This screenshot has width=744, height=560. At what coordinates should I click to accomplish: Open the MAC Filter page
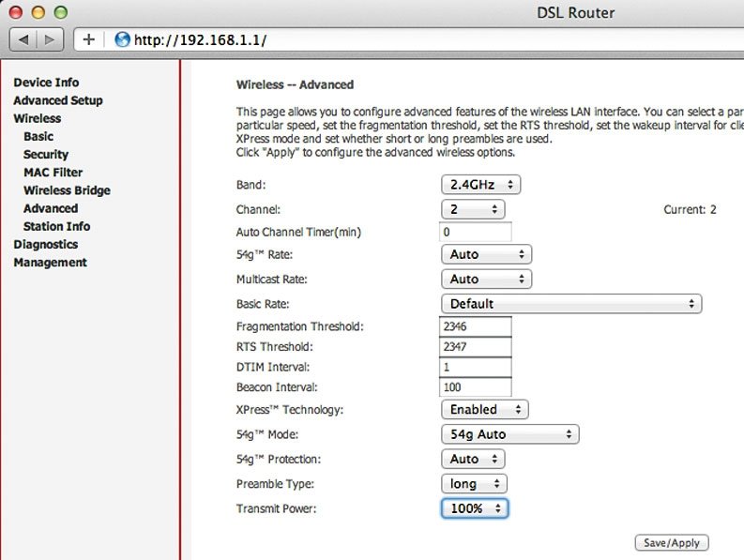click(x=53, y=173)
